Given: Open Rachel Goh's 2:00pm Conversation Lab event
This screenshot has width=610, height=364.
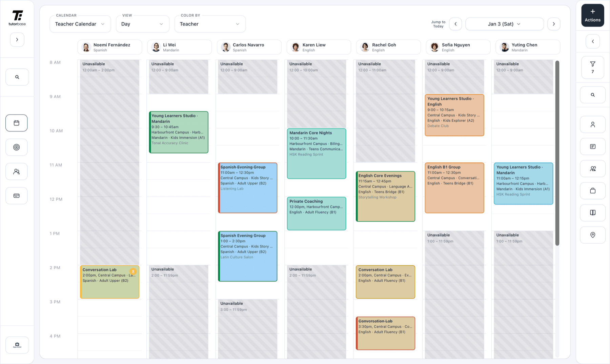Looking at the screenshot, I should (386, 282).
